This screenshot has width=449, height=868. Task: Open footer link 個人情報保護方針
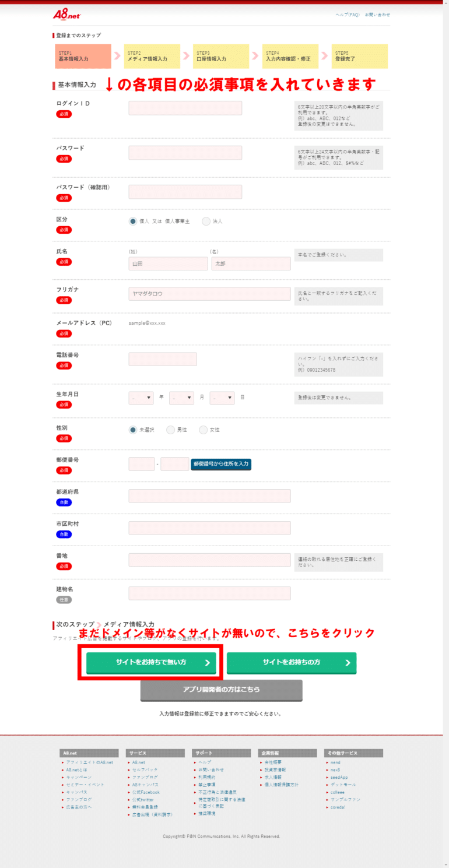pos(281,785)
